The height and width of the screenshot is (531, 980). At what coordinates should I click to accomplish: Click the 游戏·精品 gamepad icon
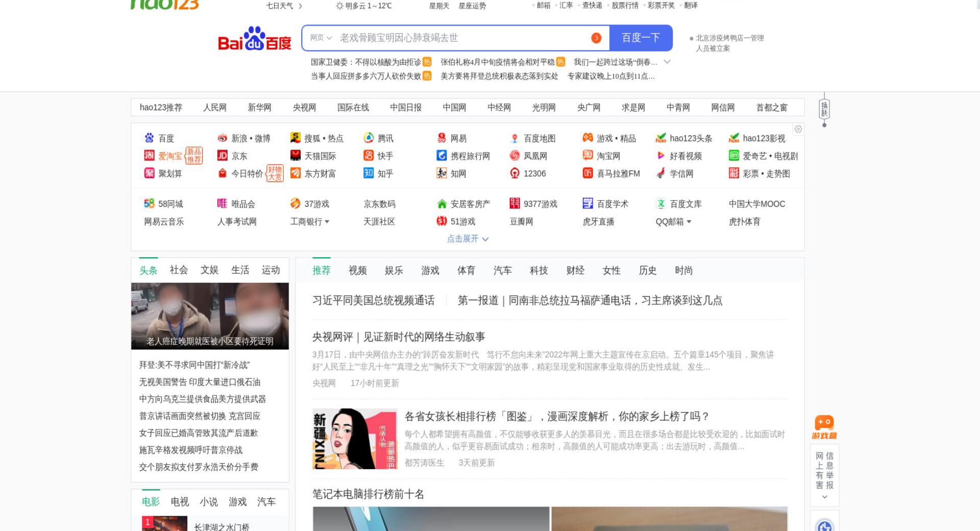(587, 138)
